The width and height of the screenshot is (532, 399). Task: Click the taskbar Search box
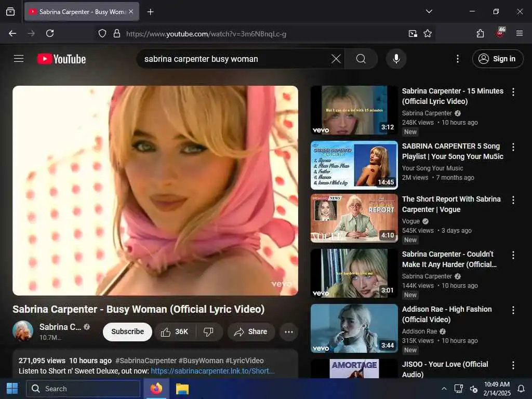(x=83, y=389)
